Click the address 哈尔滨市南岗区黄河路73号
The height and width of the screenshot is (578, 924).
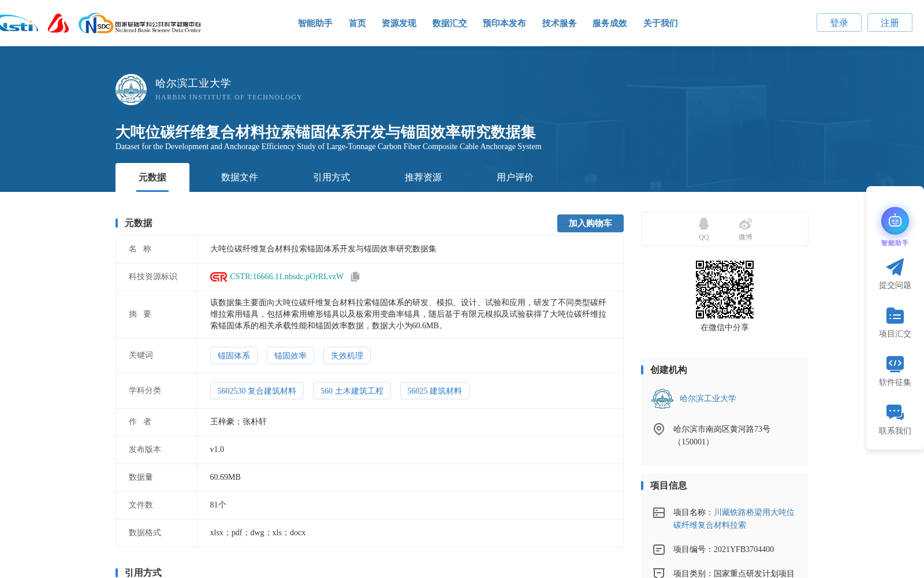(722, 429)
